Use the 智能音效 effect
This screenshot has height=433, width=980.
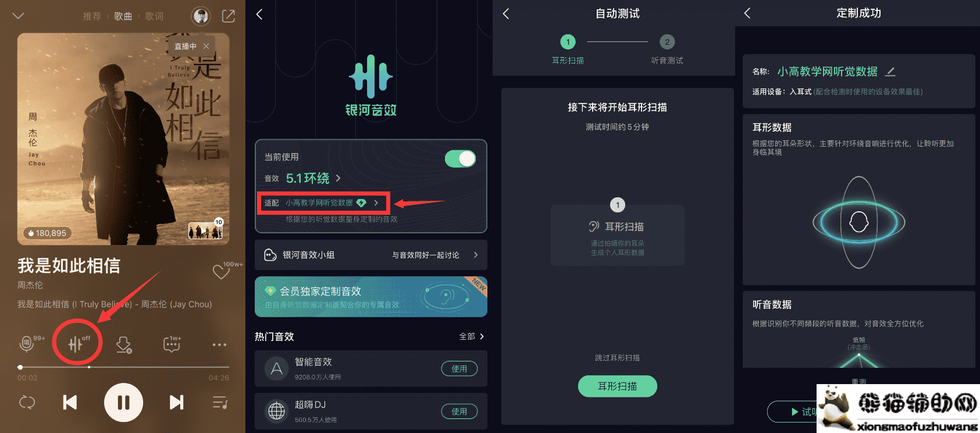459,368
